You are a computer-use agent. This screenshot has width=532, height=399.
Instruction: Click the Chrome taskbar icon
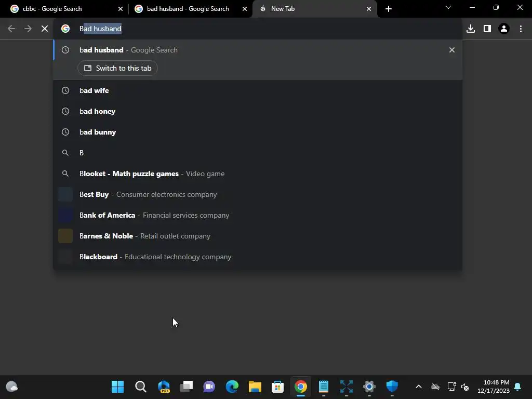(x=301, y=387)
